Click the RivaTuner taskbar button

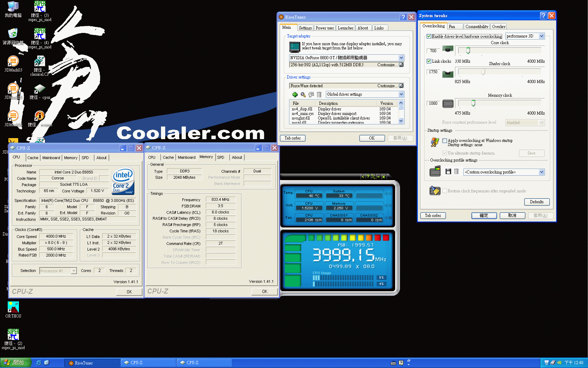point(92,363)
